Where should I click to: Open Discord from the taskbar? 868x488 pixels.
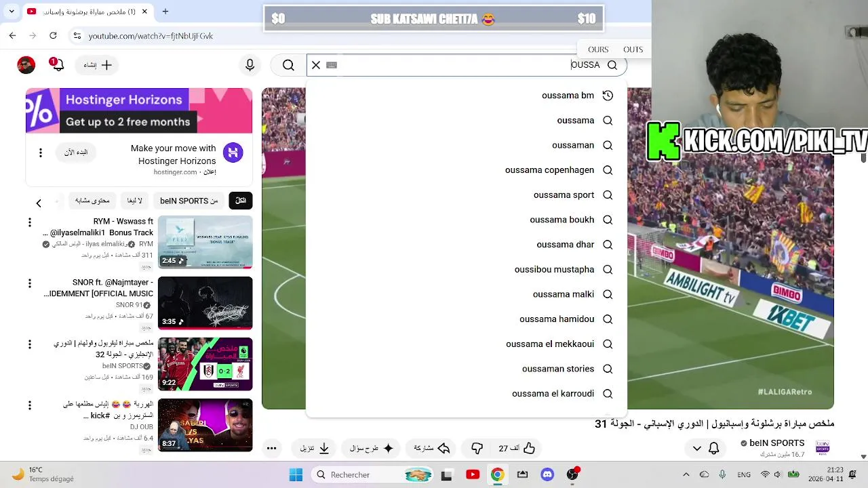(x=547, y=474)
